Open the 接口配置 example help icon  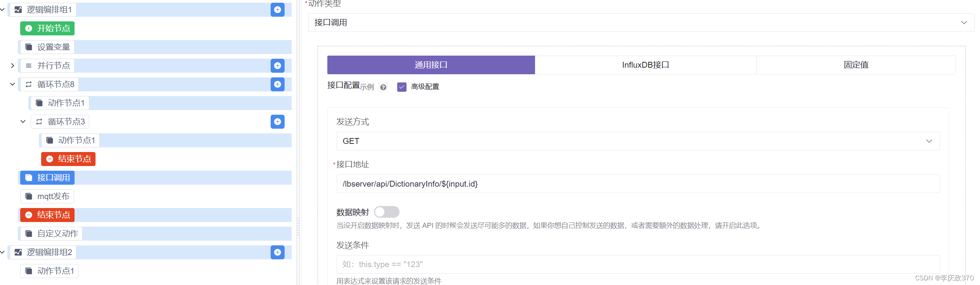383,87
